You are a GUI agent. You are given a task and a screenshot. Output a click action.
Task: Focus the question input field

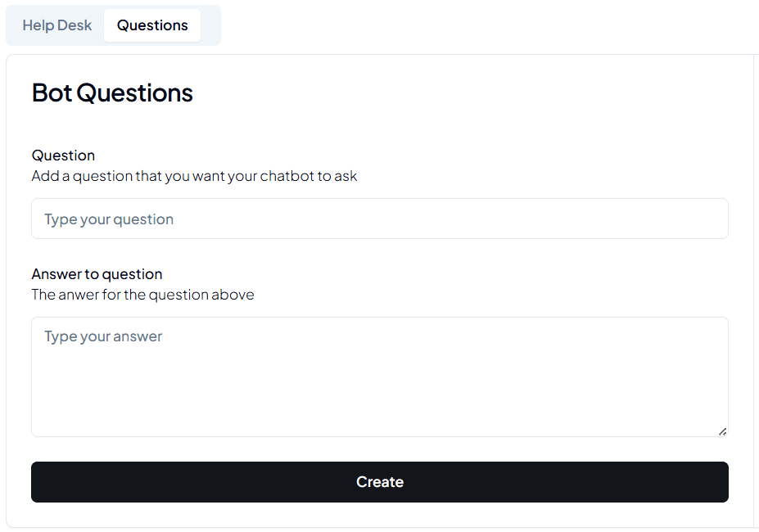click(379, 219)
